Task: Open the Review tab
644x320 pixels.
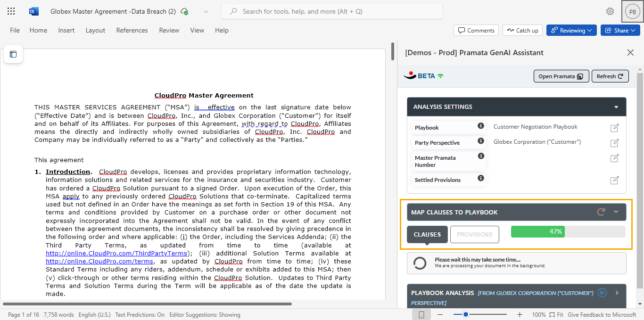Action: (169, 30)
